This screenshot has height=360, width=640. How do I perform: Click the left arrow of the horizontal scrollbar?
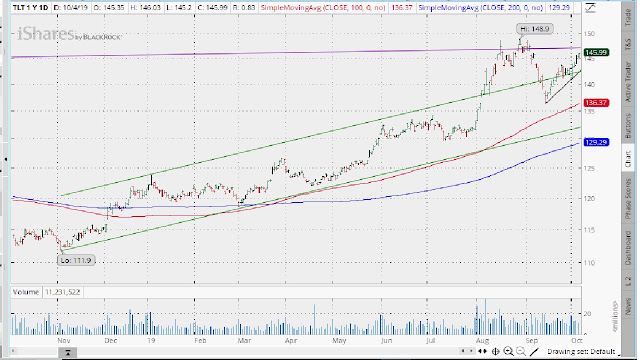pyautogui.click(x=13, y=351)
